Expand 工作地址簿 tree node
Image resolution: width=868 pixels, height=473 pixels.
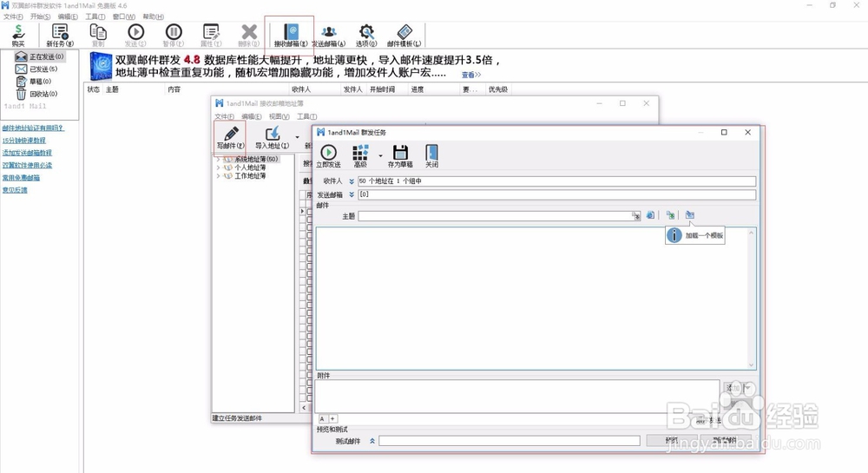coord(218,176)
